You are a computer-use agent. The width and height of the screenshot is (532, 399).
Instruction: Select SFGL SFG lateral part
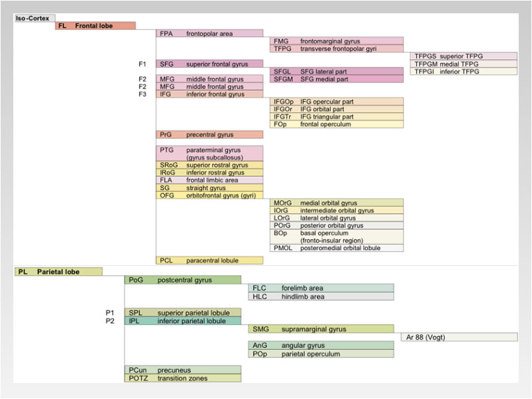[336, 71]
